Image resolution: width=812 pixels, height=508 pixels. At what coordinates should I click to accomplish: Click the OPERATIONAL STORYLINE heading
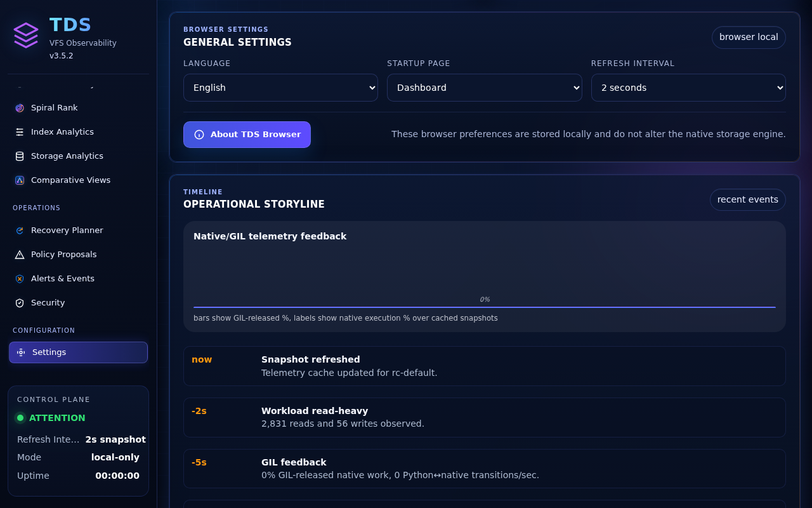(254, 204)
